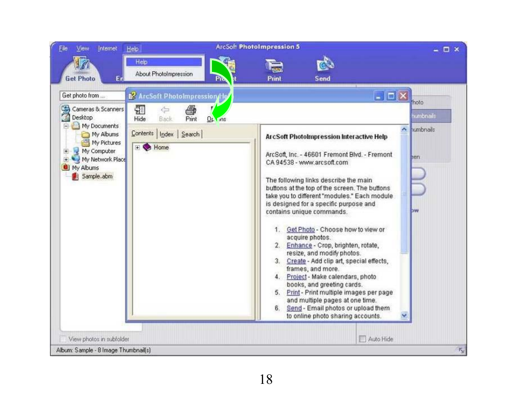Screen dimensions: 532x411
Task: Open the File menu
Action: pyautogui.click(x=63, y=48)
